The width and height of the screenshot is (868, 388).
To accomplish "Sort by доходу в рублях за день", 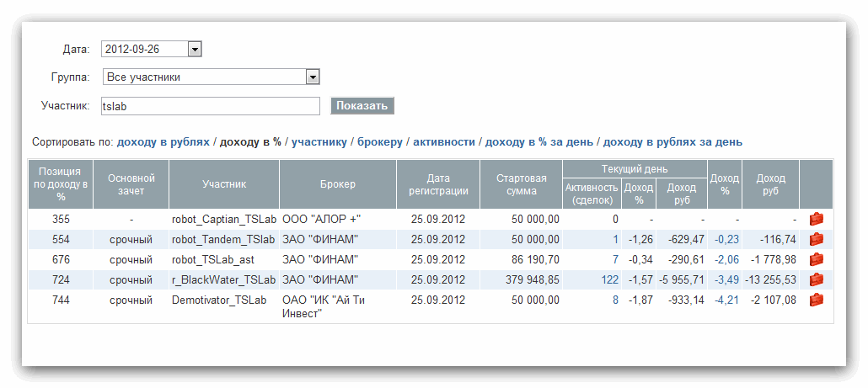I will click(x=672, y=142).
